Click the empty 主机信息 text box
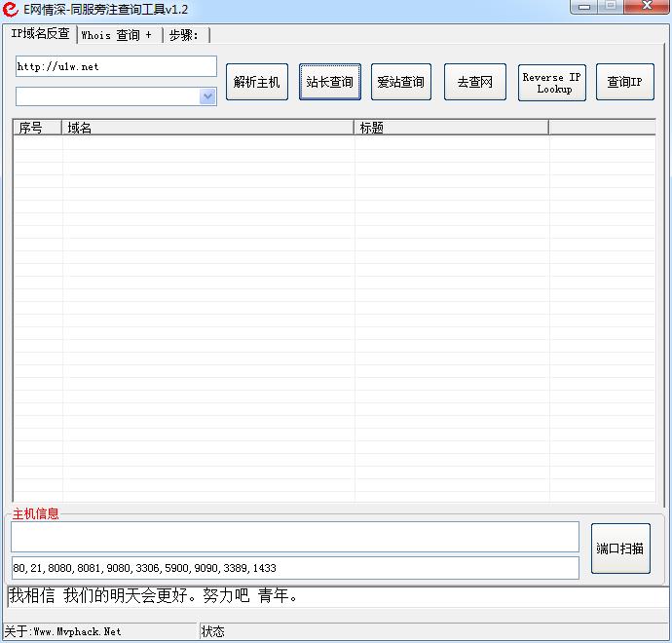This screenshot has width=672, height=643. pyautogui.click(x=294, y=536)
